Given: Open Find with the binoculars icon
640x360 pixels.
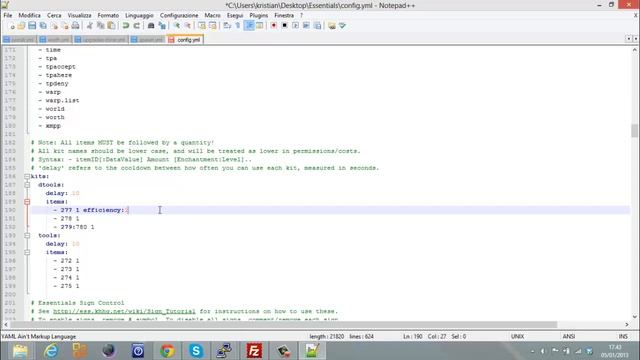Looking at the screenshot, I should click(151, 26).
